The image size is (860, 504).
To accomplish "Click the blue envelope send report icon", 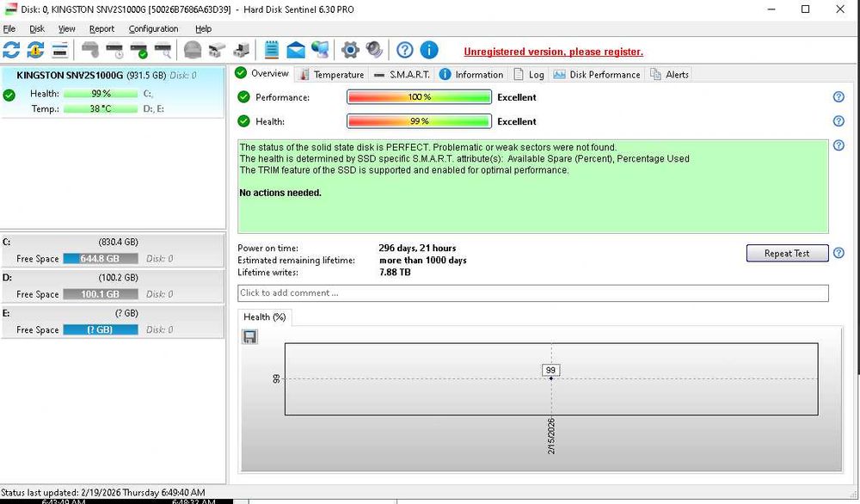I will 296,51.
